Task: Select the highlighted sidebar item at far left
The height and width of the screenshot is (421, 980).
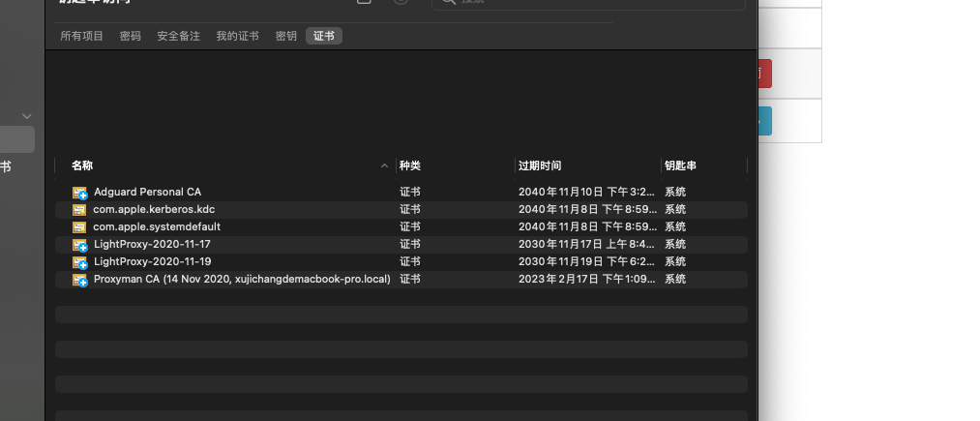Action: pyautogui.click(x=17, y=139)
